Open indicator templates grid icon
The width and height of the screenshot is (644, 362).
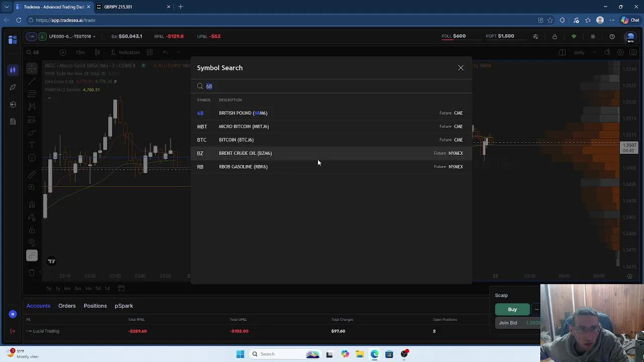150,52
